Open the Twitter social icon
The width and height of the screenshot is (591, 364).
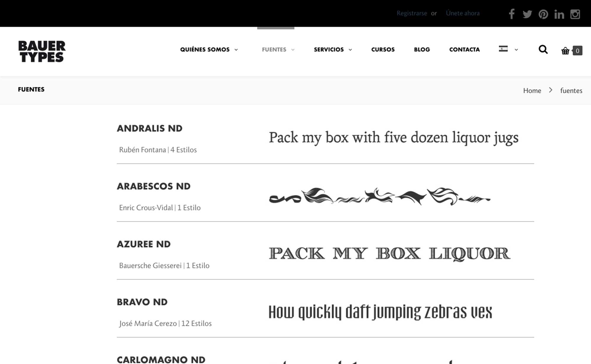[x=527, y=14]
